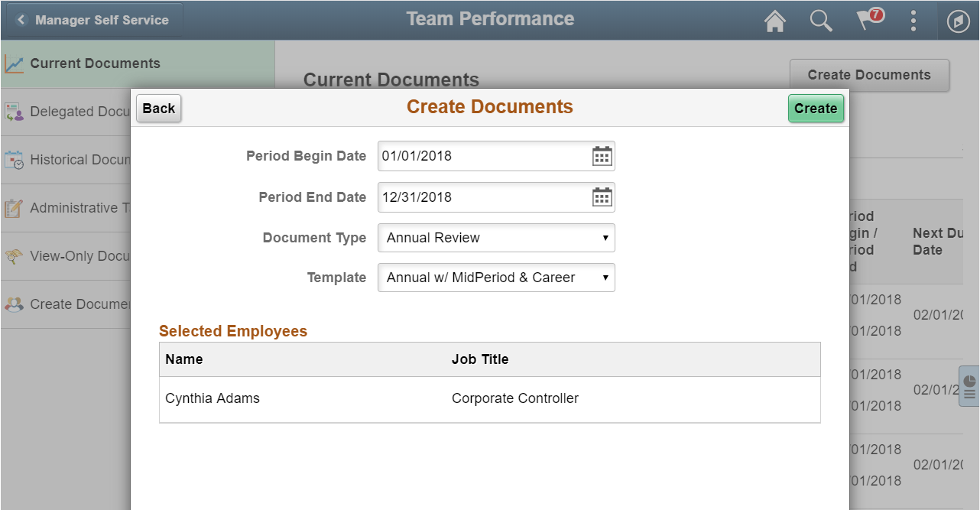Open the side panel tab on right edge
This screenshot has width=980, height=510.
click(x=969, y=386)
